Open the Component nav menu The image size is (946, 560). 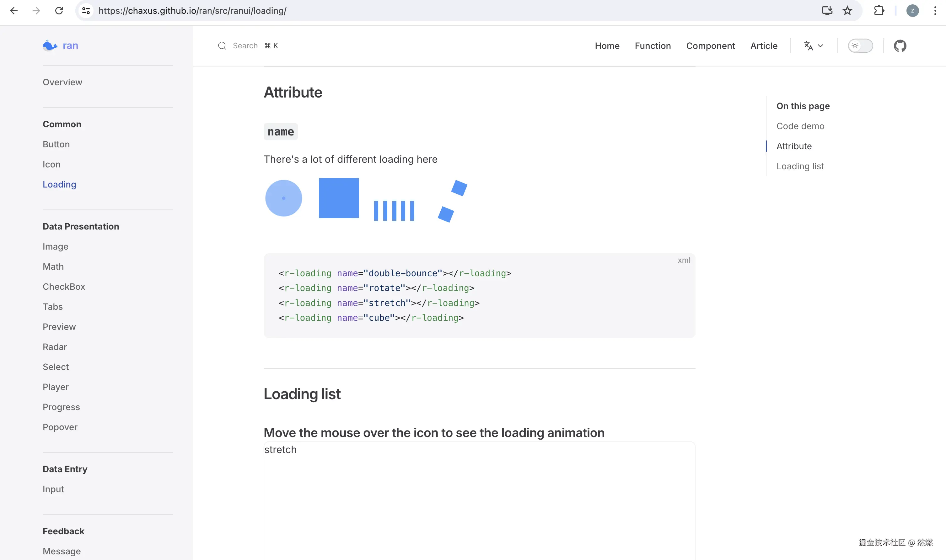[x=710, y=46]
